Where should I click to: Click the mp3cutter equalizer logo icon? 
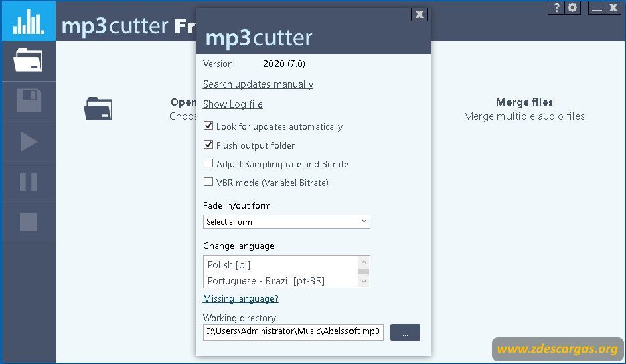click(28, 21)
